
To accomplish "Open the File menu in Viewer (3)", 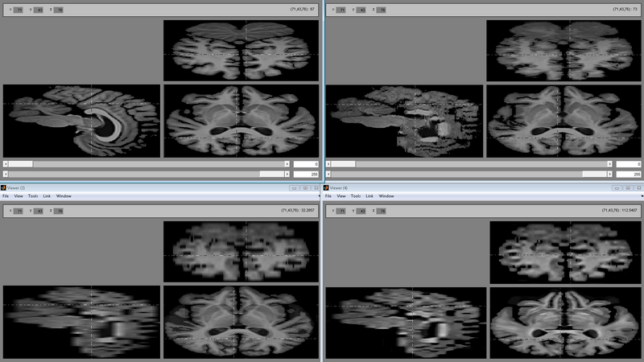I will tap(6, 196).
